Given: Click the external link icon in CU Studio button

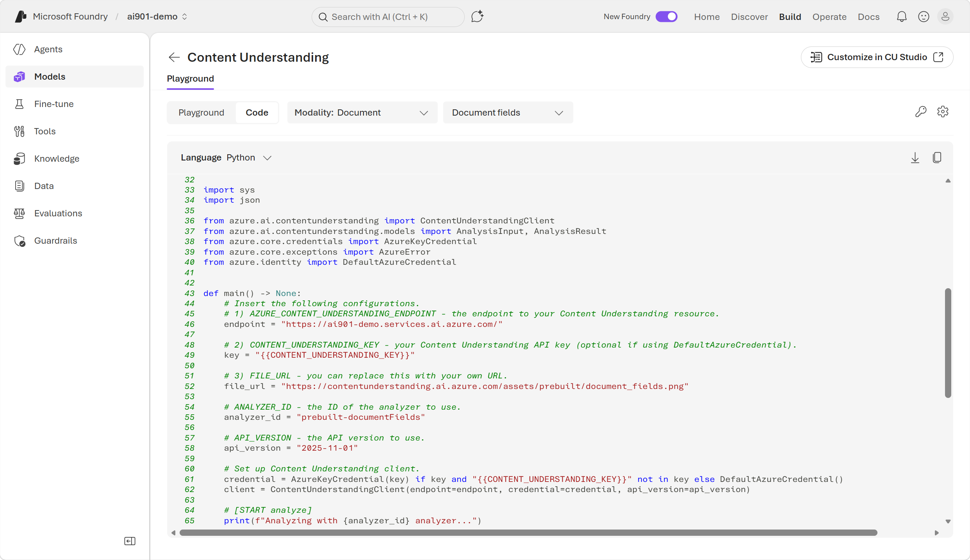Looking at the screenshot, I should pyautogui.click(x=938, y=57).
